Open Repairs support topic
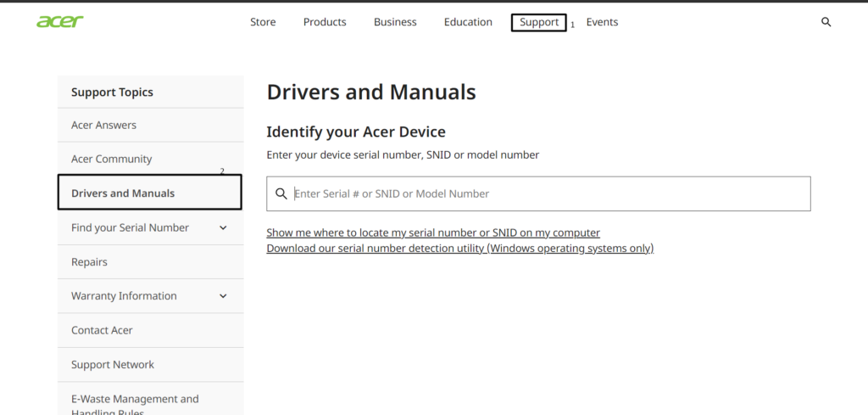Screen dimensions: 868x415 point(89,262)
